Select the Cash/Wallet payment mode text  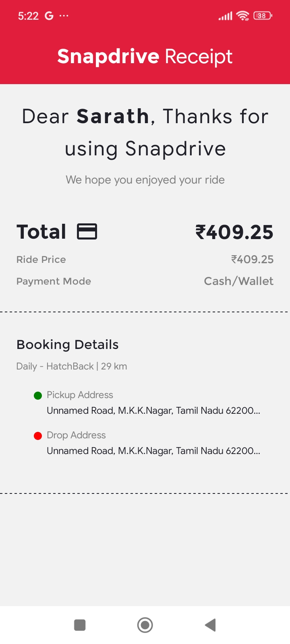click(239, 281)
